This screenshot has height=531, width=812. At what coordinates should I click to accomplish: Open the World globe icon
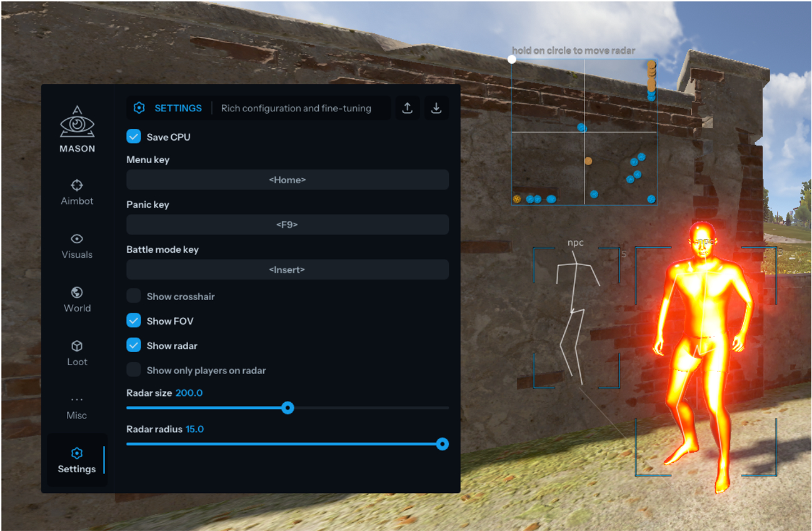(76, 291)
